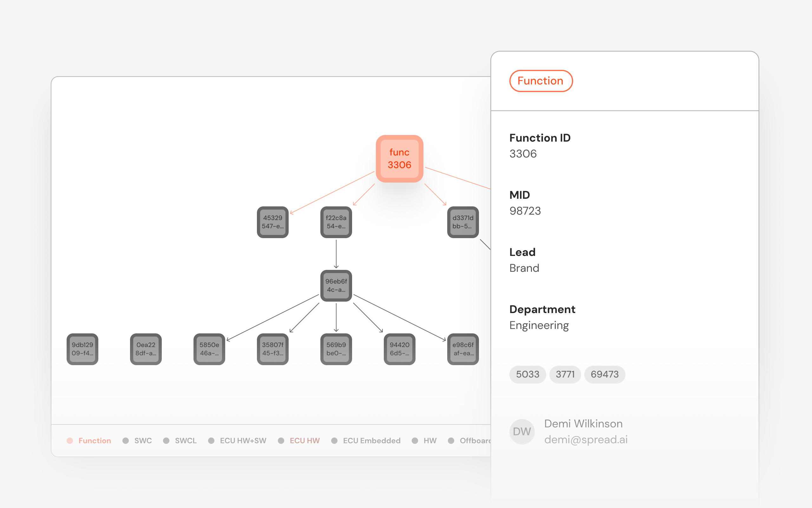The width and height of the screenshot is (812, 508).
Task: Open the demi@spread.ai email link
Action: coord(586,439)
